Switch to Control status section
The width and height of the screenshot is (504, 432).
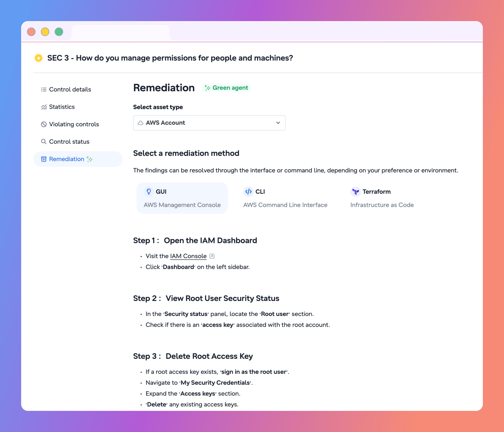pos(78,142)
